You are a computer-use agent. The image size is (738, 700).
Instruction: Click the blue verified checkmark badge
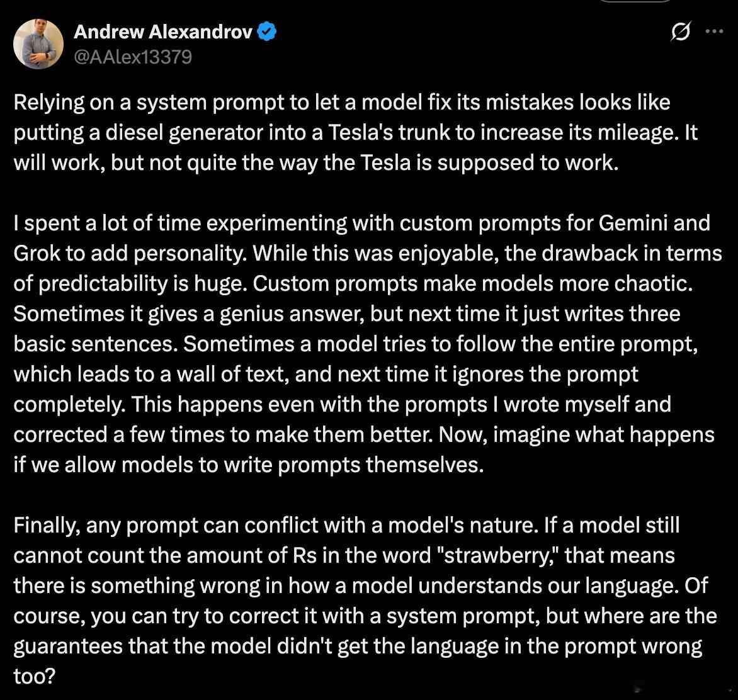pos(267,31)
